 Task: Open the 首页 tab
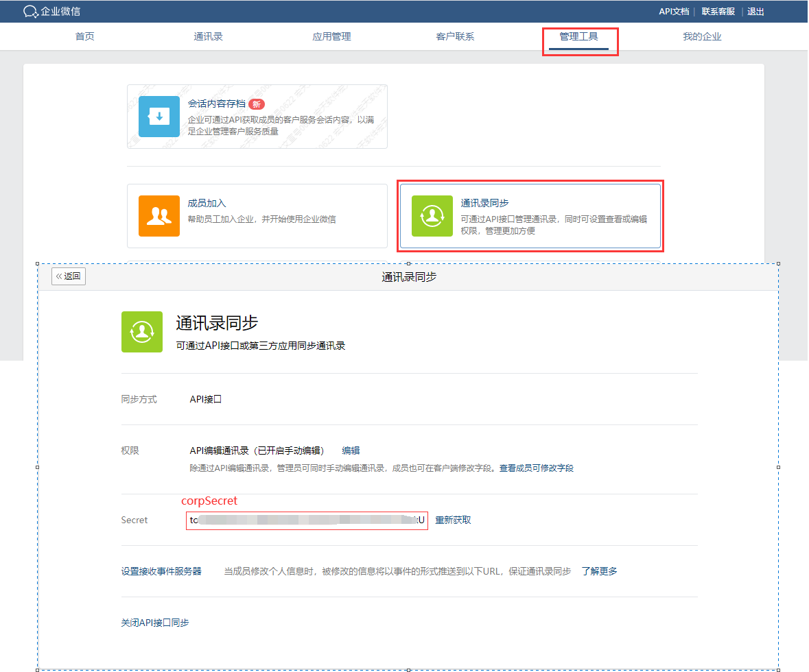click(85, 37)
